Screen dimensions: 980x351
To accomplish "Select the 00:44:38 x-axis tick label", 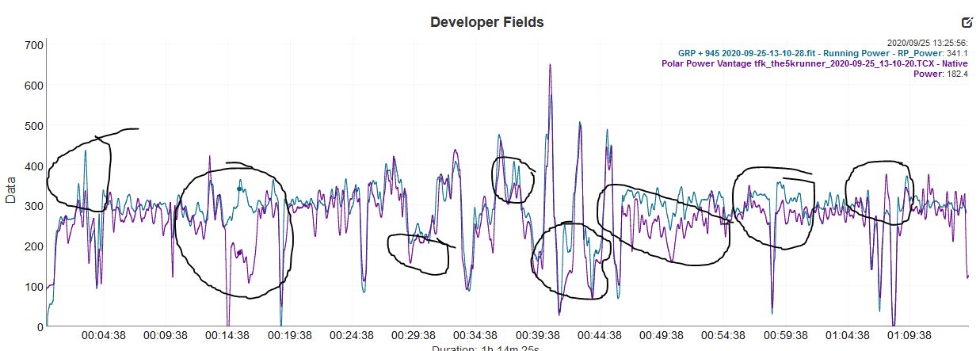I will point(600,336).
